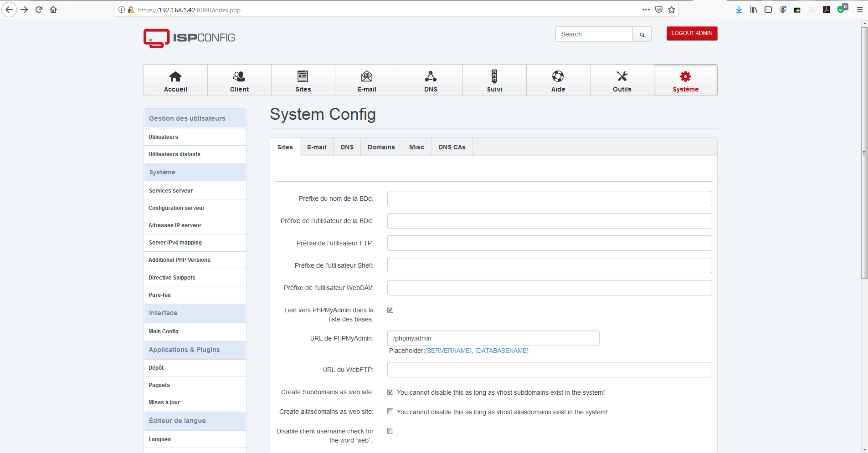Click the Préfixe de l'utilisateur WebDAV field
Viewport: 868px width, 453px height.
(550, 288)
